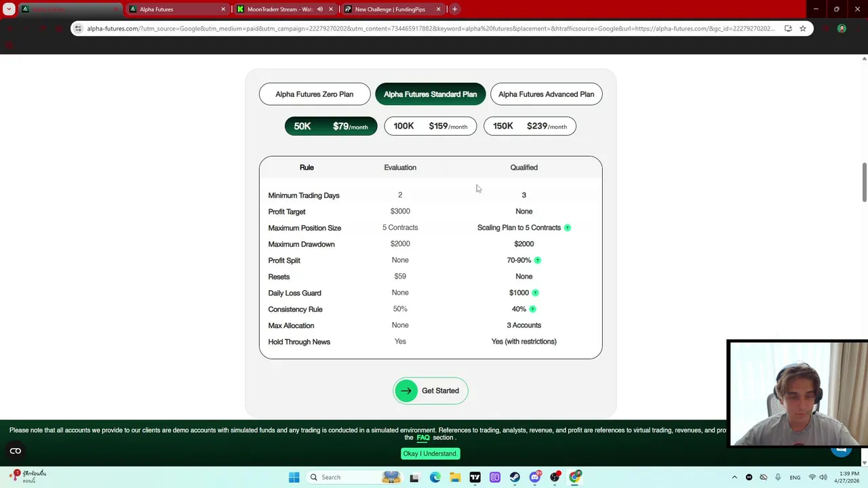This screenshot has width=868, height=488.
Task: Open help tooltip beside 70-90% profit split
Action: [x=538, y=260]
